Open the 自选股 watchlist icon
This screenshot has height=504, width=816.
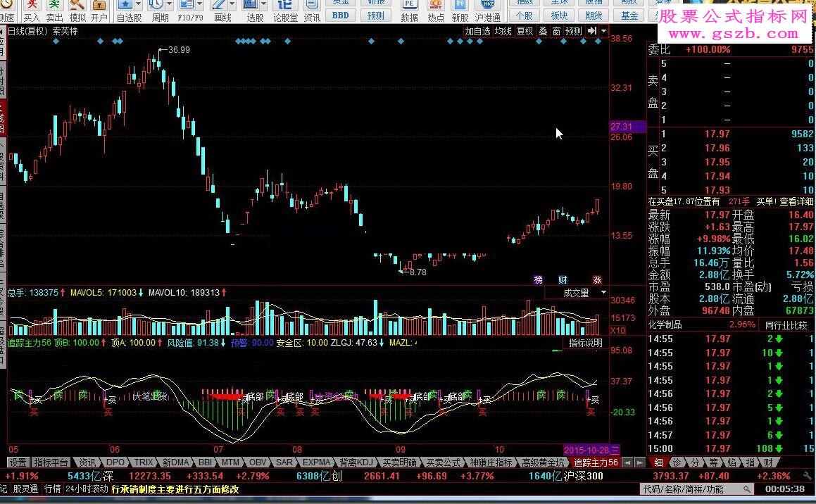coord(125,5)
